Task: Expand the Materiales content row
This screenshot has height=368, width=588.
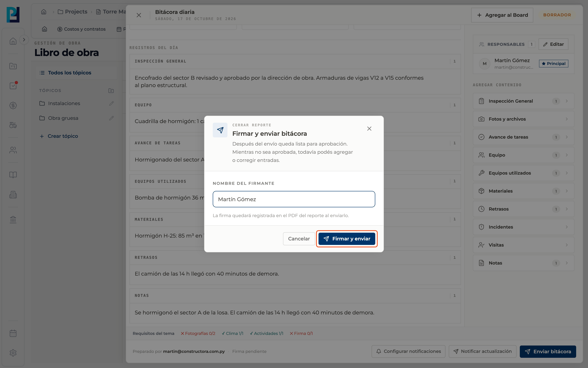Action: click(523, 191)
